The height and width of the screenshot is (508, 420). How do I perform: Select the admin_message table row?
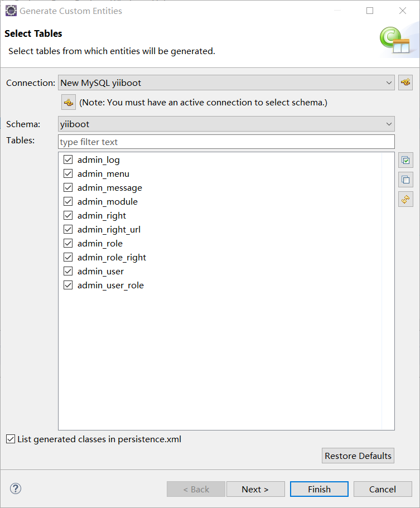(x=110, y=187)
